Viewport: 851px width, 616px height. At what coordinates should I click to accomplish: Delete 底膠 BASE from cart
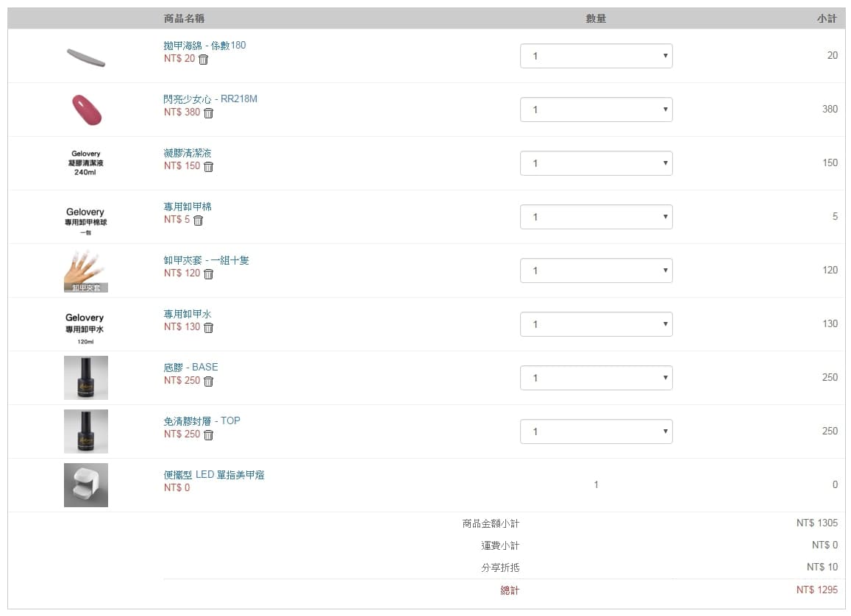pos(209,382)
